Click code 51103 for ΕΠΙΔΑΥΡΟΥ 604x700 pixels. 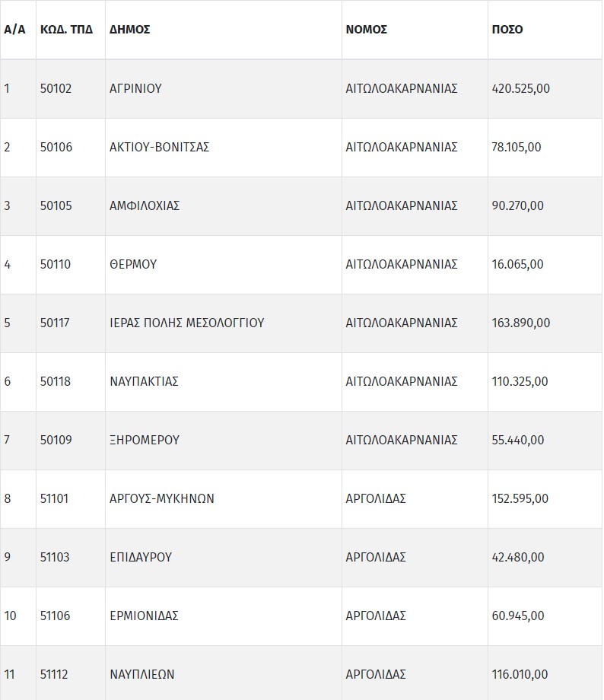[55, 557]
